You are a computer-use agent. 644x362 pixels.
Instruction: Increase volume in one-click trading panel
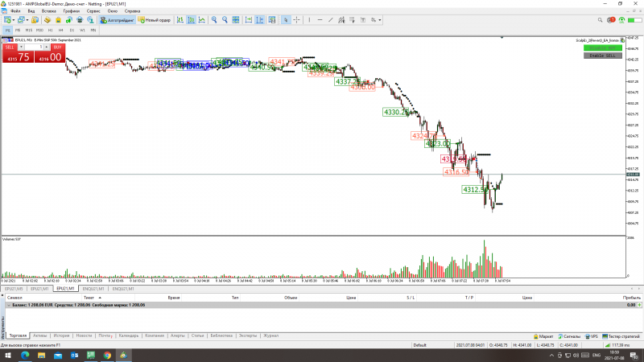47,47
